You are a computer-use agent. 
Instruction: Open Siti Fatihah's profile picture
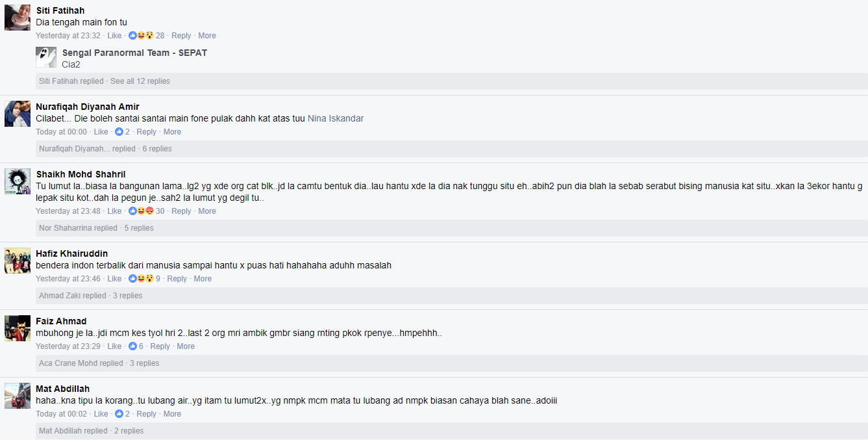(18, 18)
